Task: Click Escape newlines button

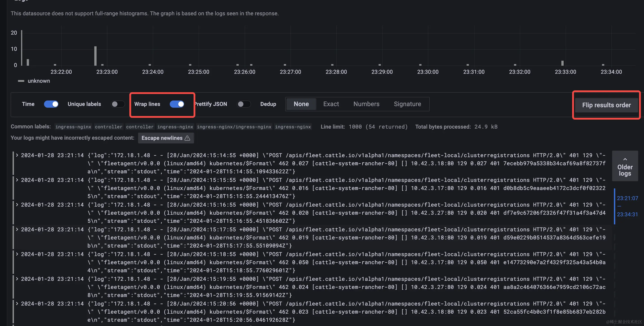Action: tap(166, 138)
